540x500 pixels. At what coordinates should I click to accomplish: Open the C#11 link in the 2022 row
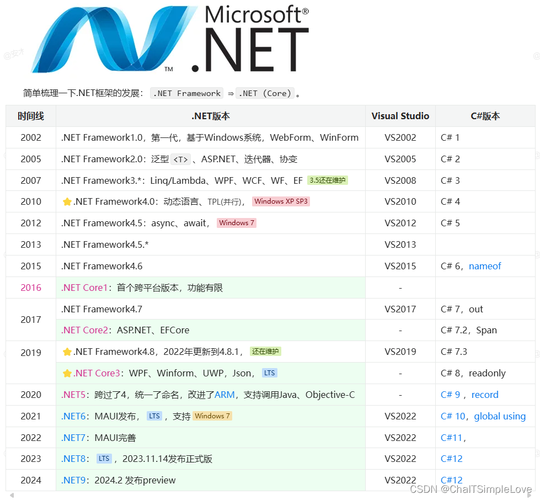click(451, 438)
